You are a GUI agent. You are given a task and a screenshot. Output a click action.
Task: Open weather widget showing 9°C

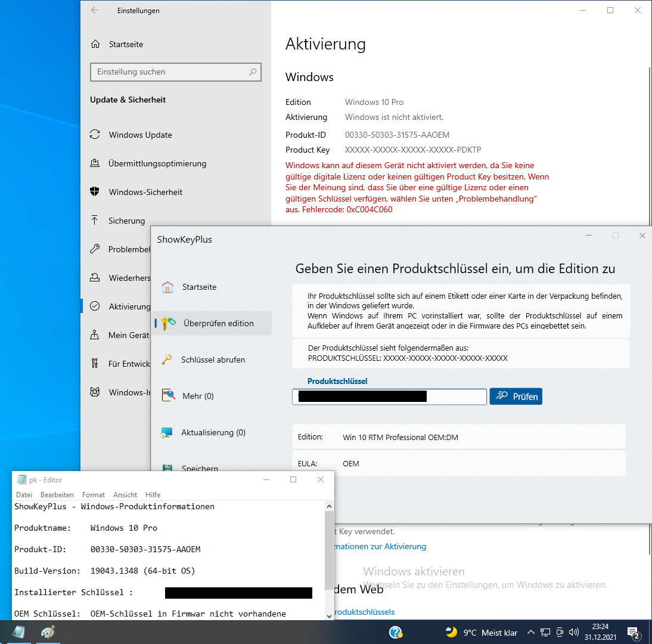coord(481,632)
